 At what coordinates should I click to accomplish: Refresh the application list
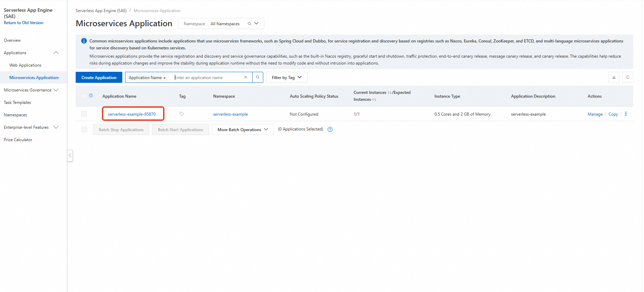point(627,77)
